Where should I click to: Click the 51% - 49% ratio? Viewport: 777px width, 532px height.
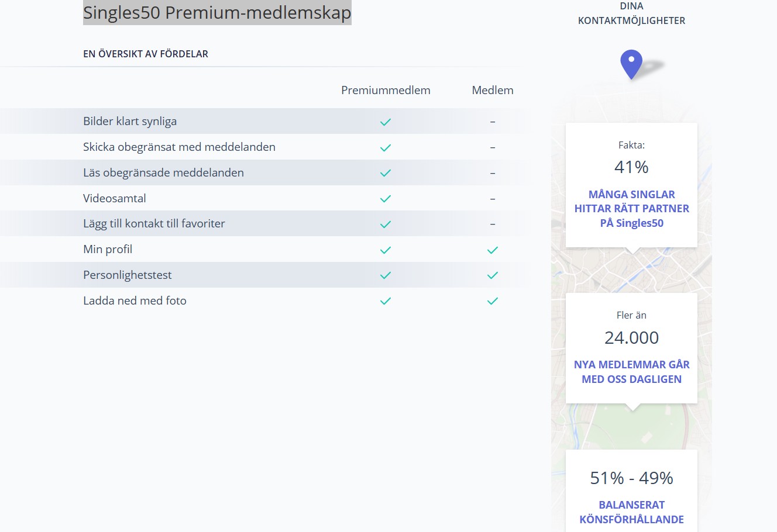point(631,478)
